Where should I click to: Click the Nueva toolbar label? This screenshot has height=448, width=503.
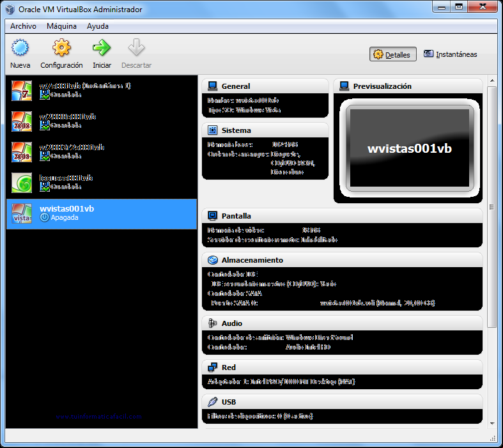[20, 65]
